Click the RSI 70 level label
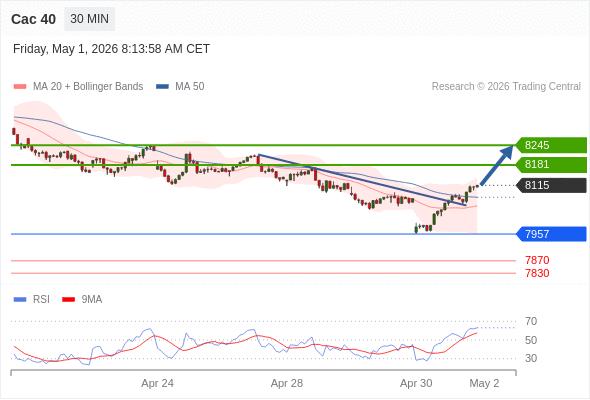 click(531, 321)
